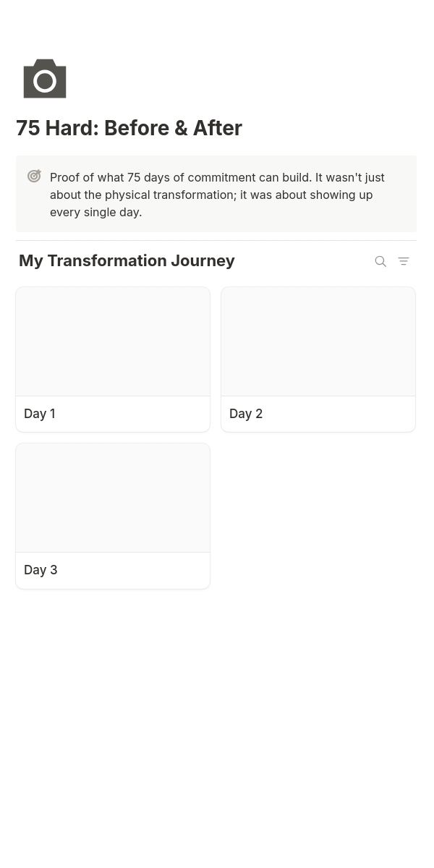This screenshot has width=434, height=868.
Task: Click the title 75 Hard: Before & After
Action: click(129, 128)
